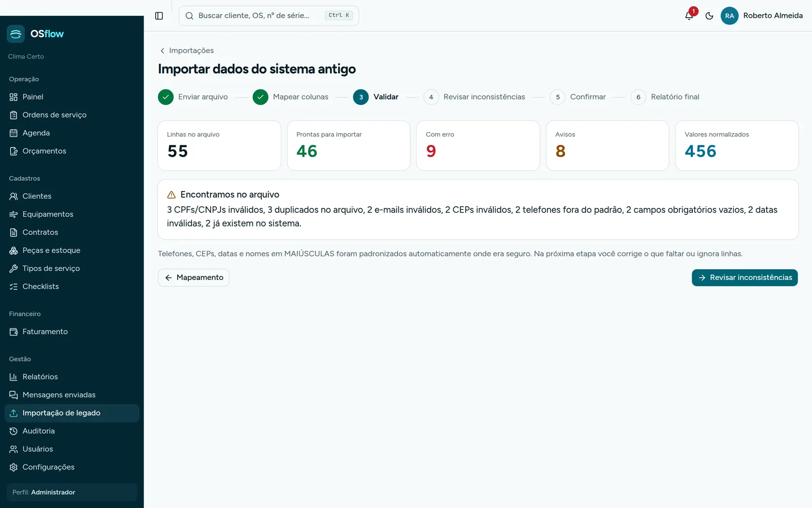Focus the Buscar cliente search field
Viewport: 812px width, 508px height.
(x=268, y=16)
